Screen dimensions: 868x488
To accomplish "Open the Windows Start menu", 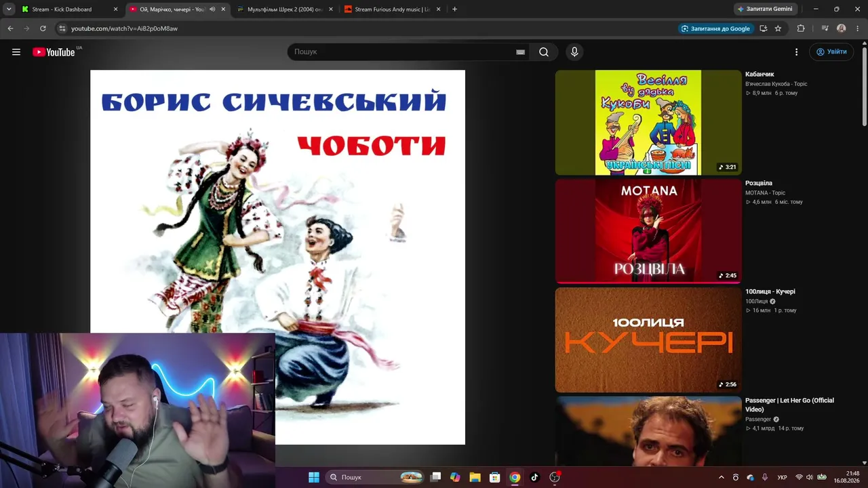I will tap(314, 477).
